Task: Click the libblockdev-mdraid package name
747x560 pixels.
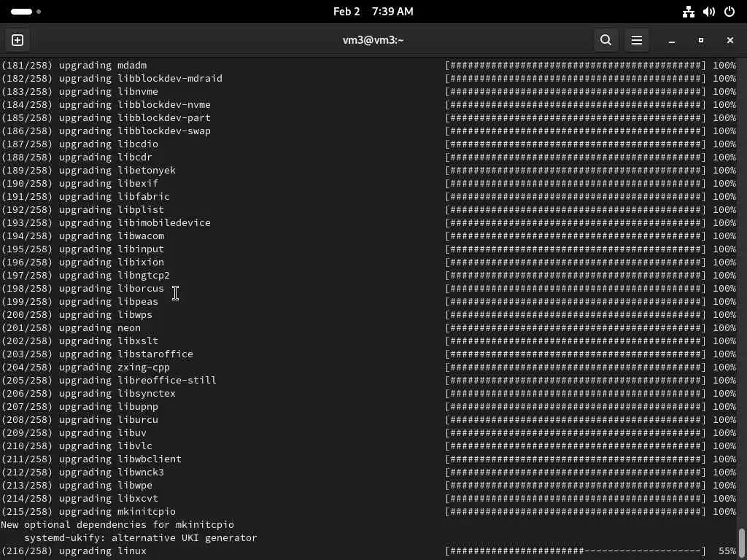Action: 169,79
